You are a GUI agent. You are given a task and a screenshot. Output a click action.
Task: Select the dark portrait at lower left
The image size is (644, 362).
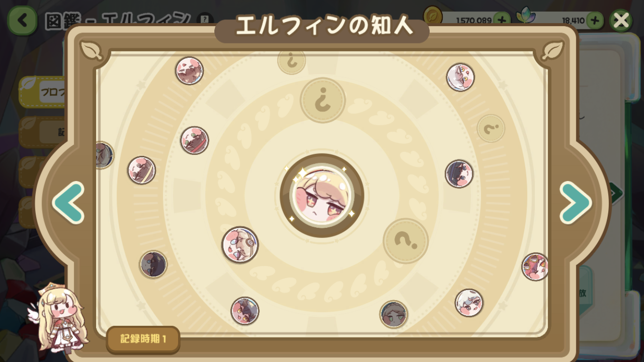(x=154, y=265)
